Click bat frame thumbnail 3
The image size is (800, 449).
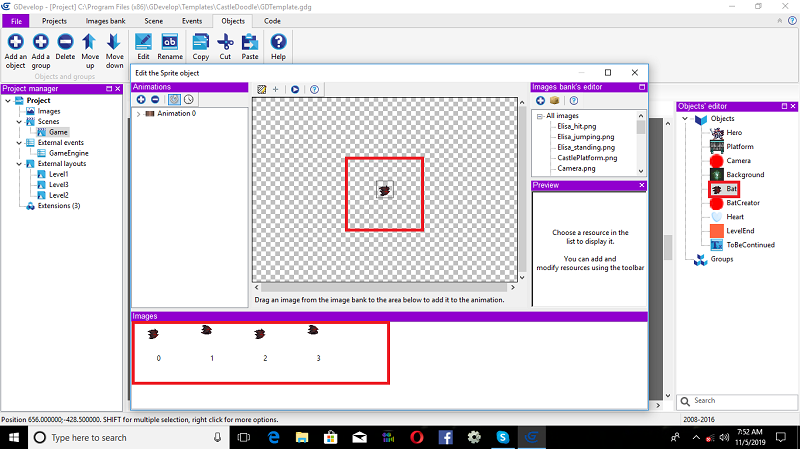click(313, 330)
